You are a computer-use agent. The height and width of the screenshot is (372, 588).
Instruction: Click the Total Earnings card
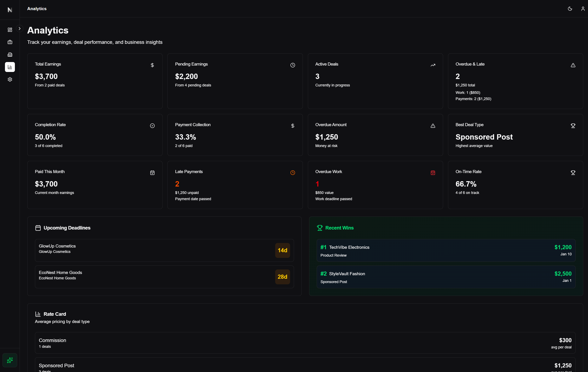pos(95,81)
